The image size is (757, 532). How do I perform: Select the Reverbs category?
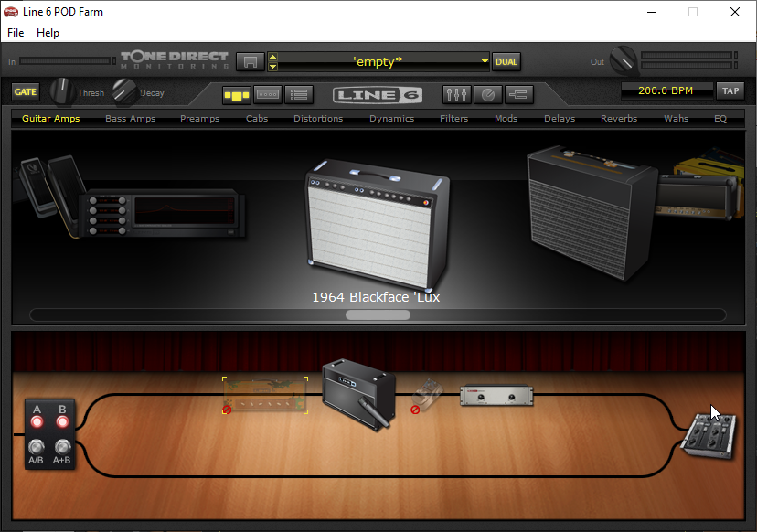click(619, 118)
